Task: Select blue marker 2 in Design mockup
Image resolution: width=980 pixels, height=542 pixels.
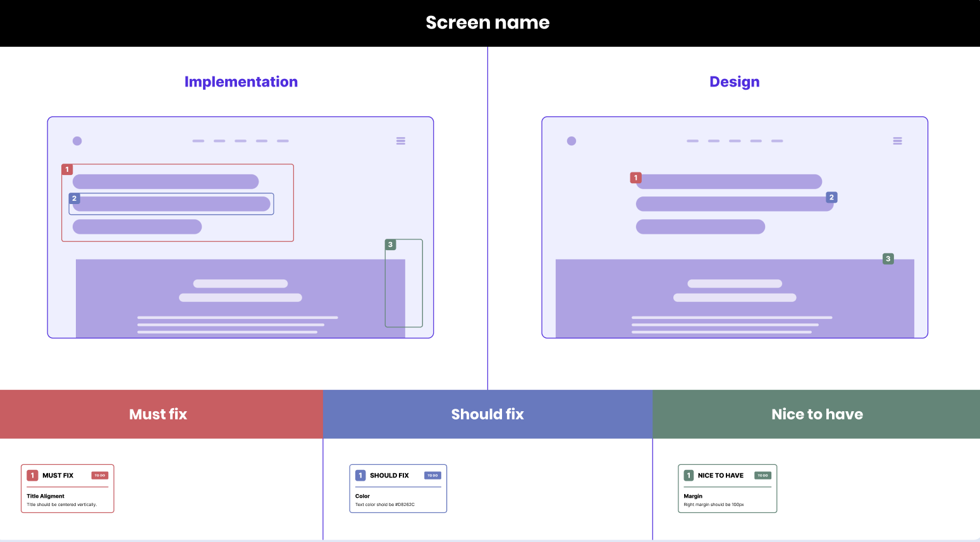Action: pos(832,198)
